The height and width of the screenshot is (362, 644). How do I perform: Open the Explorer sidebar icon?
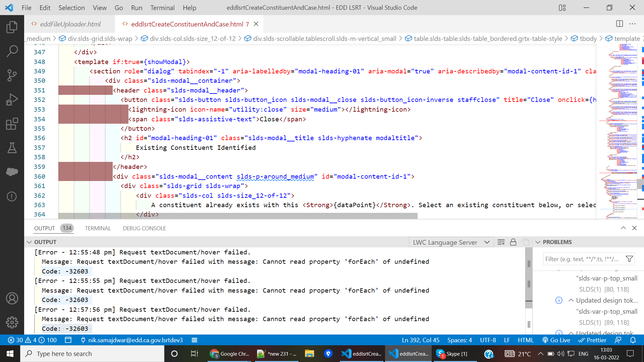[x=12, y=27]
